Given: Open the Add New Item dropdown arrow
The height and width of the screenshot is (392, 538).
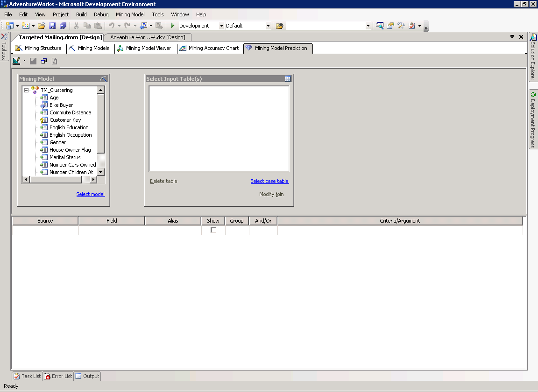Looking at the screenshot, I should (x=33, y=26).
